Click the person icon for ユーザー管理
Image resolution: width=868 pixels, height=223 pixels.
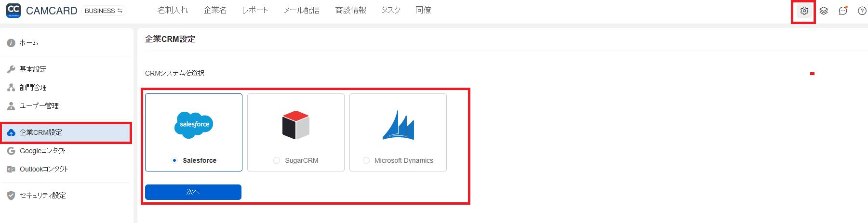(x=11, y=106)
